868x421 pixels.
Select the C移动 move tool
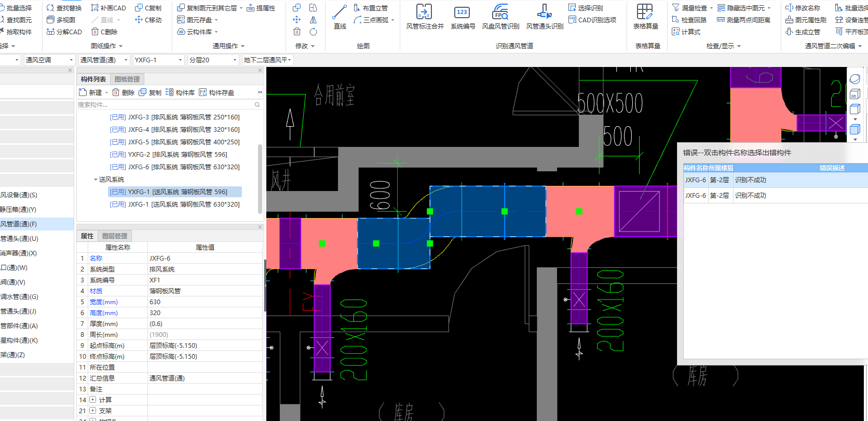click(148, 20)
